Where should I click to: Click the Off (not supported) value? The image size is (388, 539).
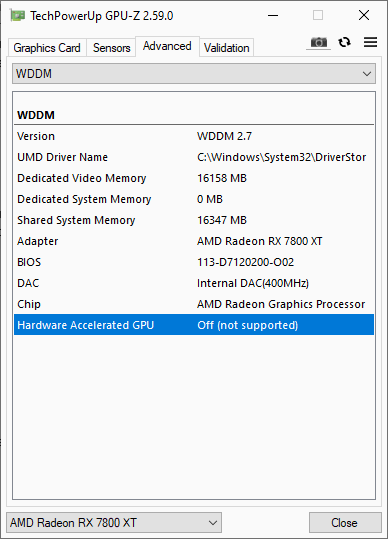tap(247, 325)
